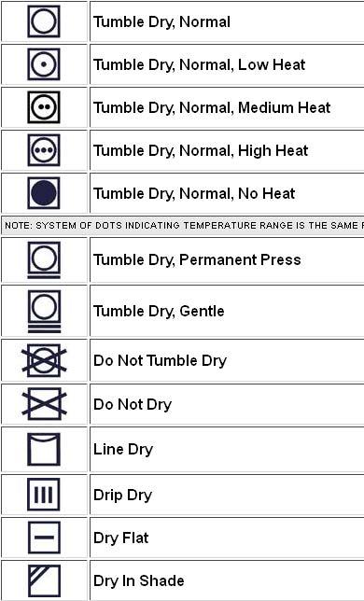Select the one-dot Low Heat dryer icon
Viewport: 364px width, 601px height.
point(44,64)
